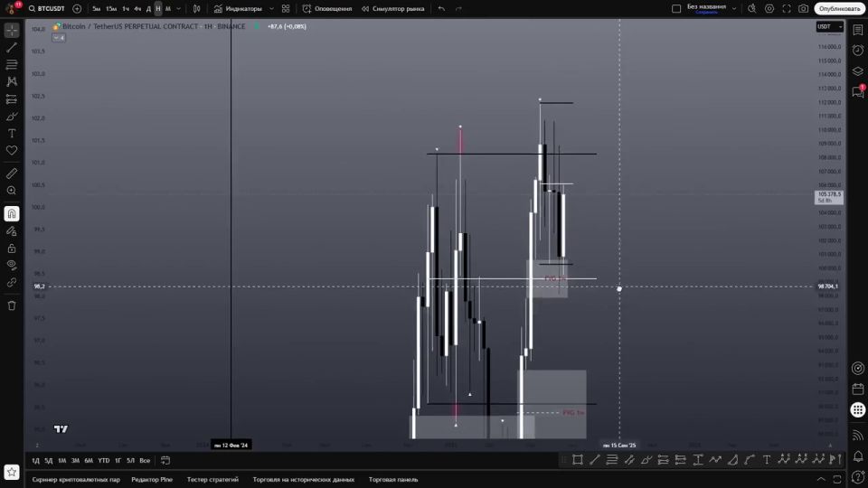The width and height of the screenshot is (868, 488).
Task: Remove drawings with trash icon
Action: click(12, 305)
